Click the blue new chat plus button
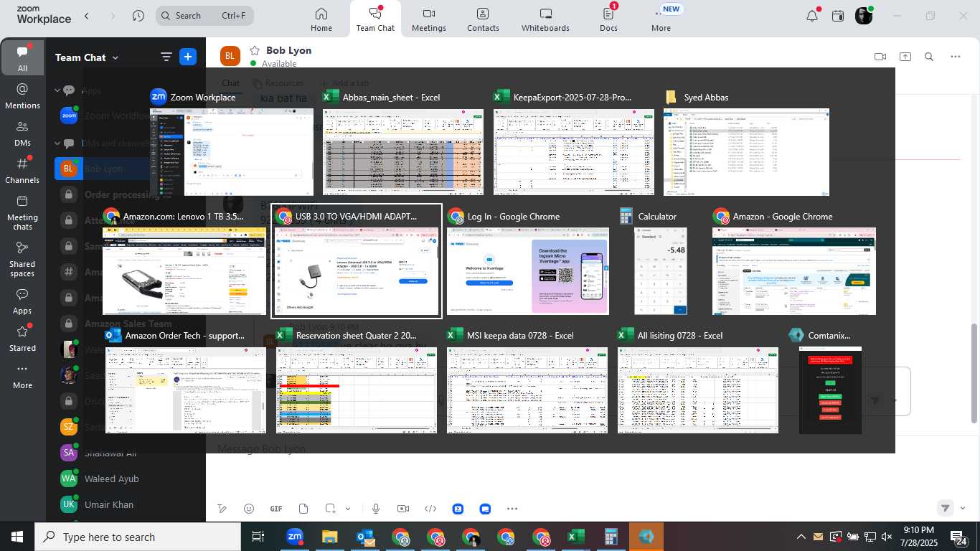The width and height of the screenshot is (980, 551). pyautogui.click(x=188, y=57)
